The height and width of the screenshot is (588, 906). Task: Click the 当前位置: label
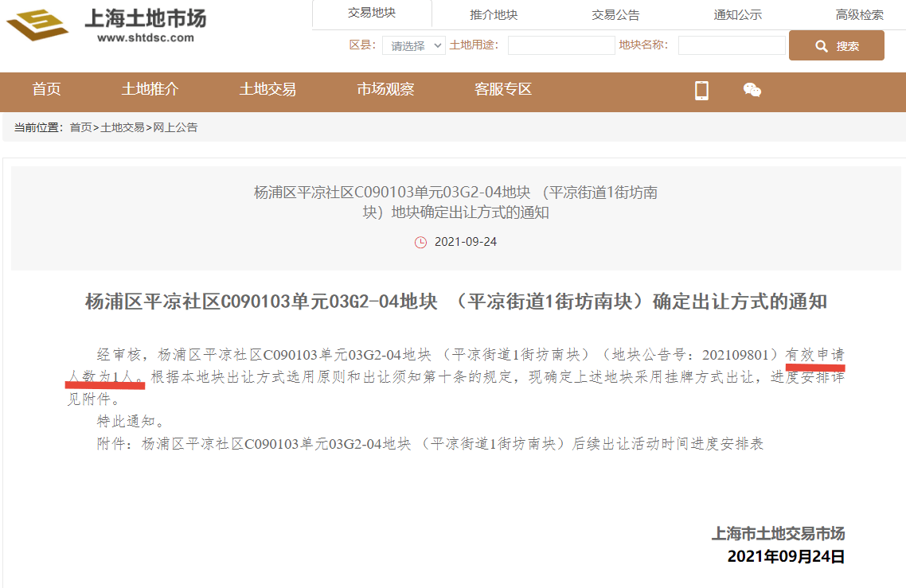tap(39, 127)
